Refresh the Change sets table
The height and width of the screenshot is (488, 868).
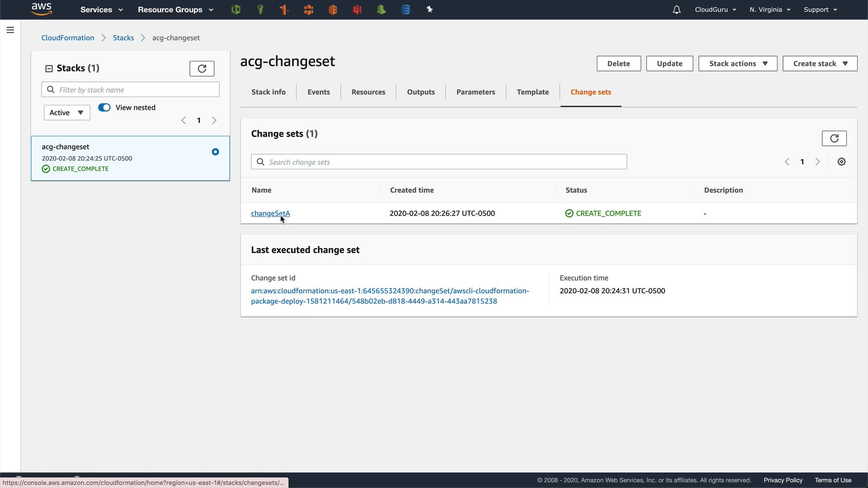pos(834,138)
